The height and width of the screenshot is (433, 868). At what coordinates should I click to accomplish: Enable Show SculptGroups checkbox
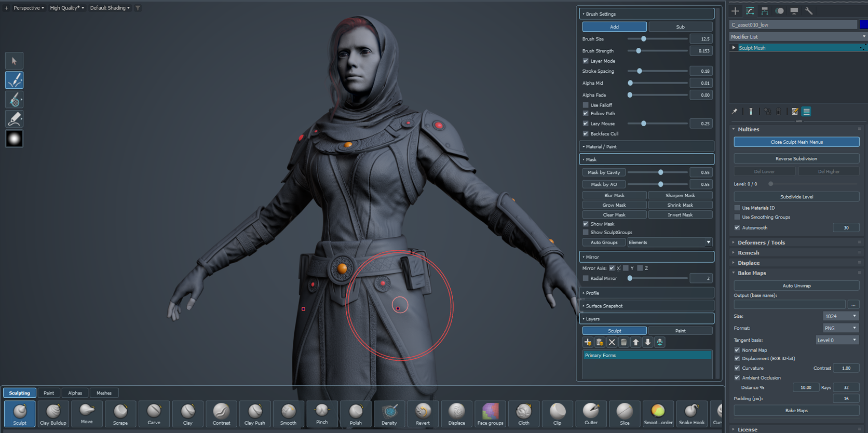point(586,232)
